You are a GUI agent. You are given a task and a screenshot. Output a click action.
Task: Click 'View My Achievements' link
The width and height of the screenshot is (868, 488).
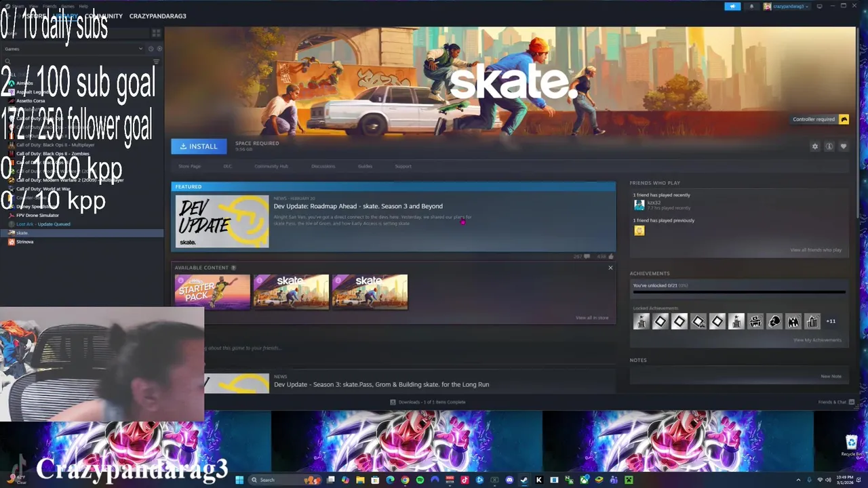point(817,340)
